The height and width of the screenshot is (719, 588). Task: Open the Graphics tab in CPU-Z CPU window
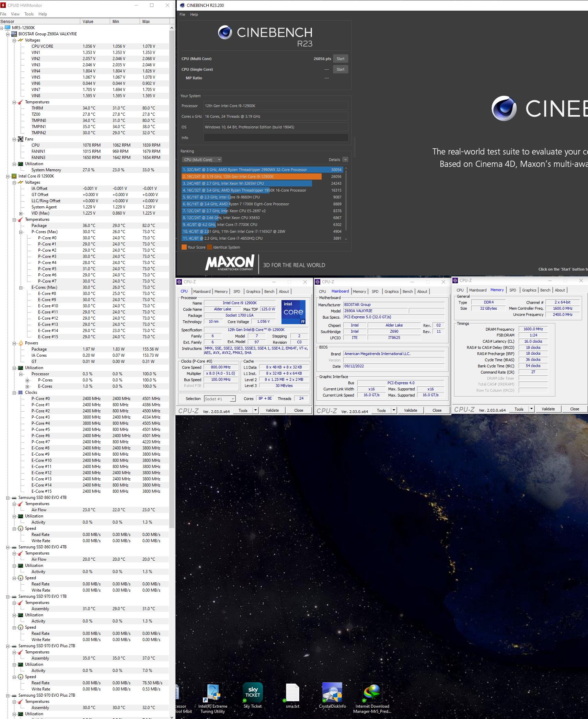point(253,292)
